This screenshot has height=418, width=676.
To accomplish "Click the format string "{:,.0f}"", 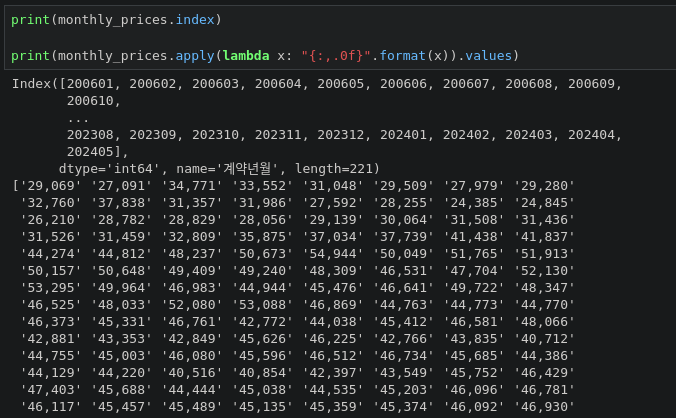I will 336,56.
